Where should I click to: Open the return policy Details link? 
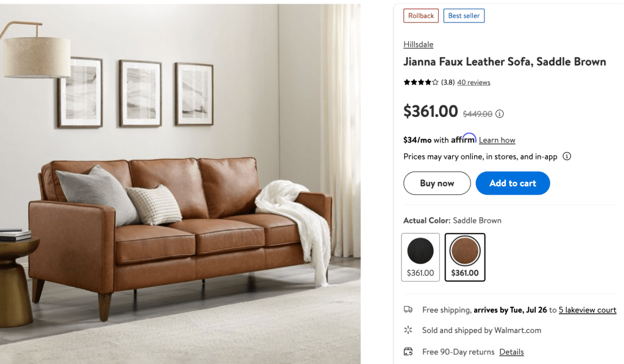(511, 352)
